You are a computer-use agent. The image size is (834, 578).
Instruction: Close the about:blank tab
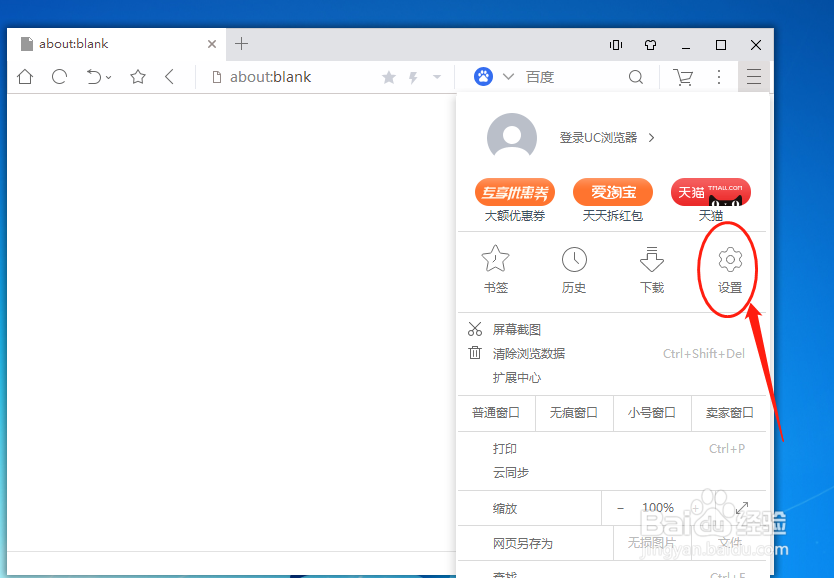[212, 44]
